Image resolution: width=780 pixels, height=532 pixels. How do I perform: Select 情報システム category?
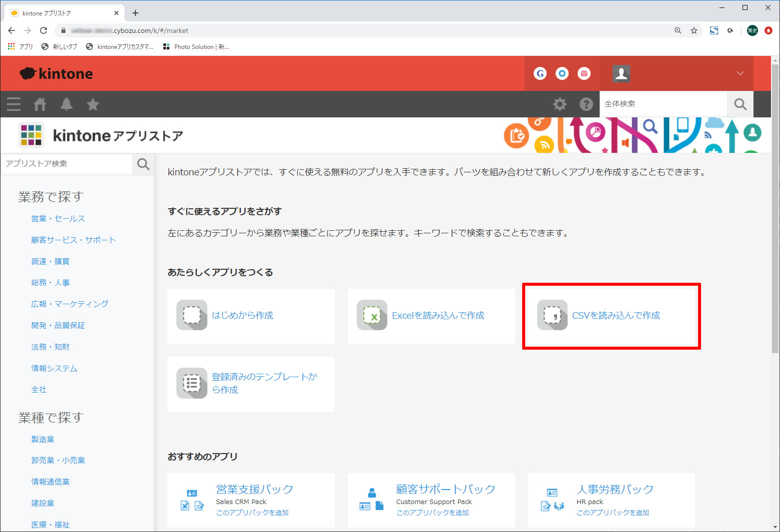coord(54,368)
